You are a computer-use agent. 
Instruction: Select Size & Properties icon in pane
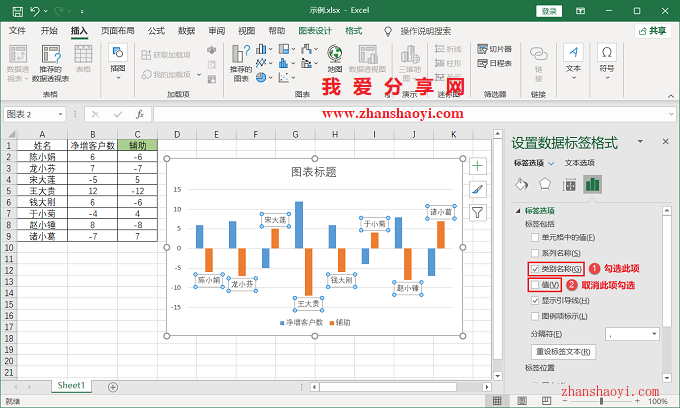569,185
